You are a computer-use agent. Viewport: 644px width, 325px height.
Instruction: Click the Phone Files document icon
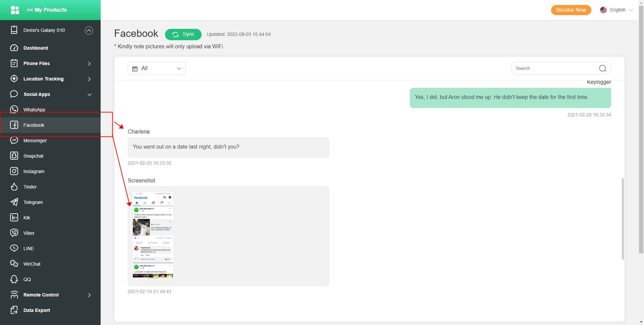coord(14,63)
